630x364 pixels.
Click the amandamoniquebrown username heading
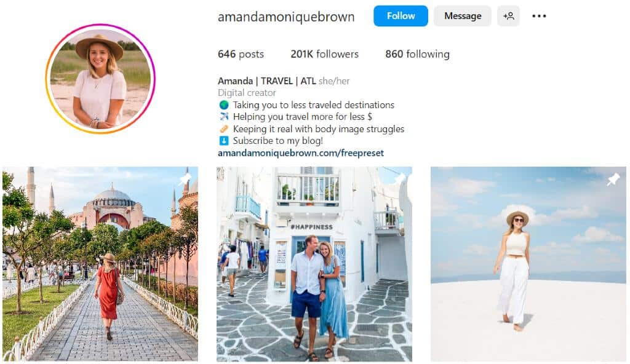[286, 17]
